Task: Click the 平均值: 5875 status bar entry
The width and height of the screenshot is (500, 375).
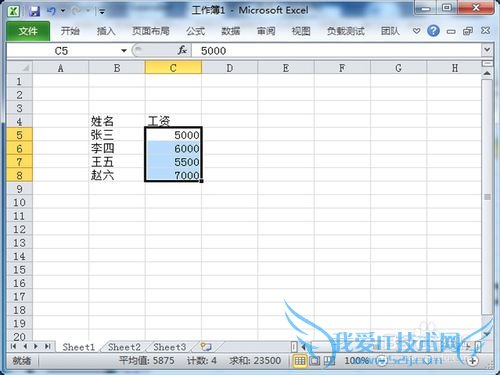Action: 147,360
